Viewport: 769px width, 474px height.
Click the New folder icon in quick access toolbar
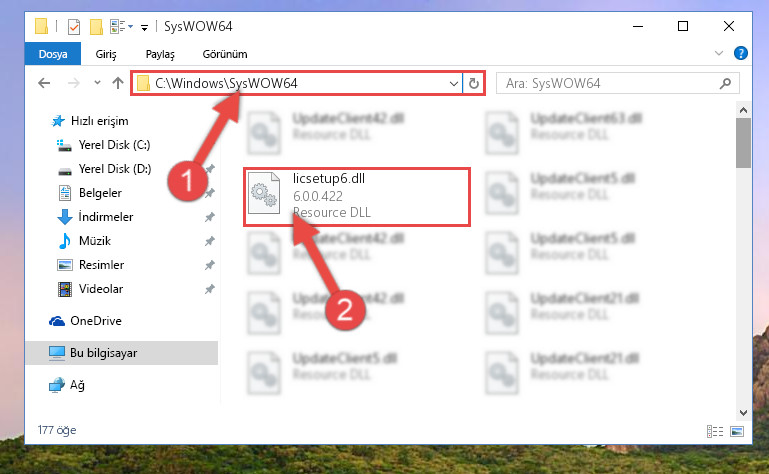pyautogui.click(x=96, y=26)
